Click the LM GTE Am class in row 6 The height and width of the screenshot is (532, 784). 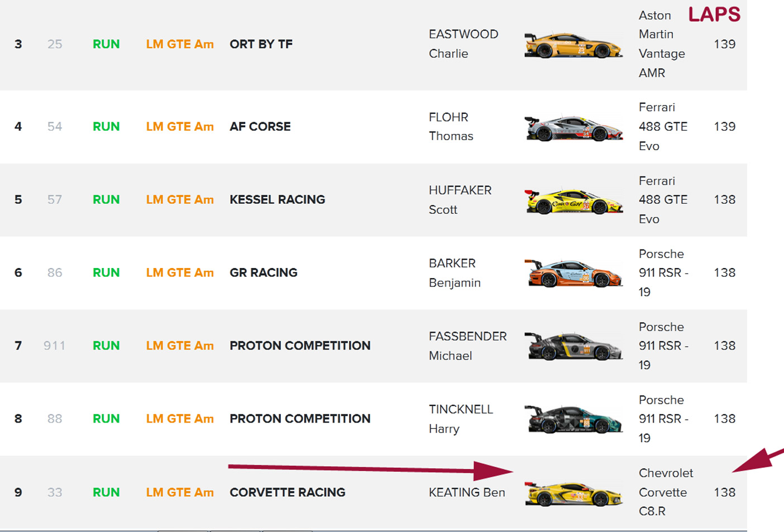[180, 273]
